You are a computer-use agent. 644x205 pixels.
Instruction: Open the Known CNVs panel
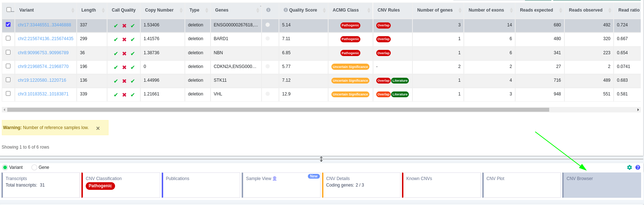(441, 185)
